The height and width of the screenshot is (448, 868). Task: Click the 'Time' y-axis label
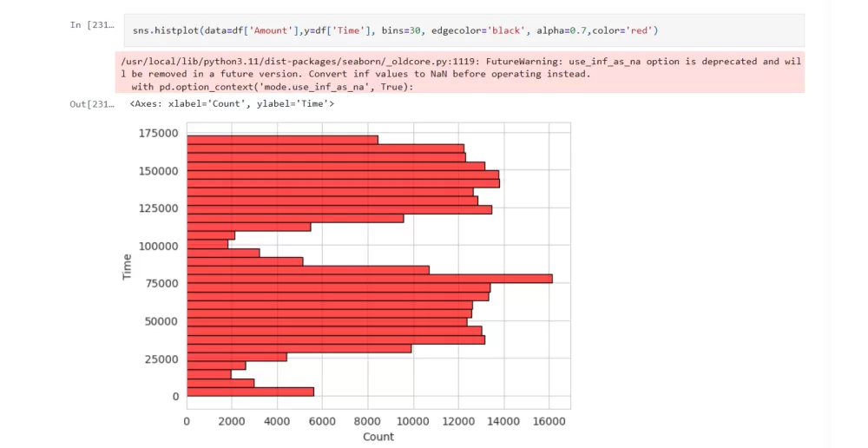pos(127,266)
